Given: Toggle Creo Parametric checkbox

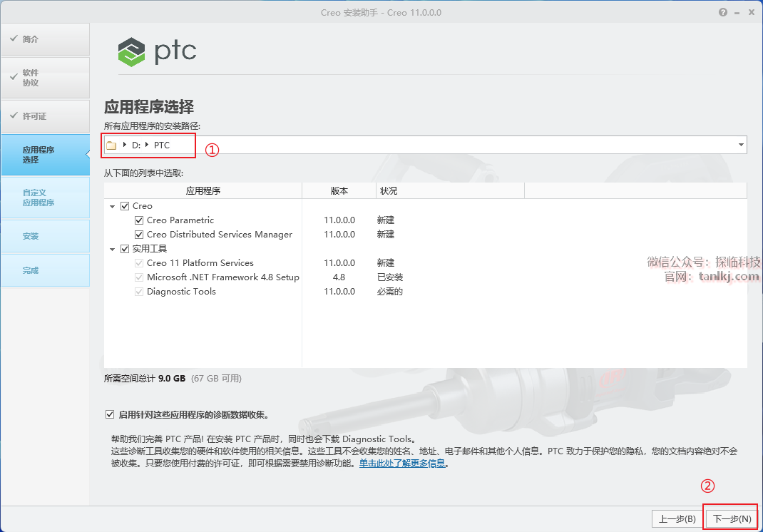Looking at the screenshot, I should point(138,220).
